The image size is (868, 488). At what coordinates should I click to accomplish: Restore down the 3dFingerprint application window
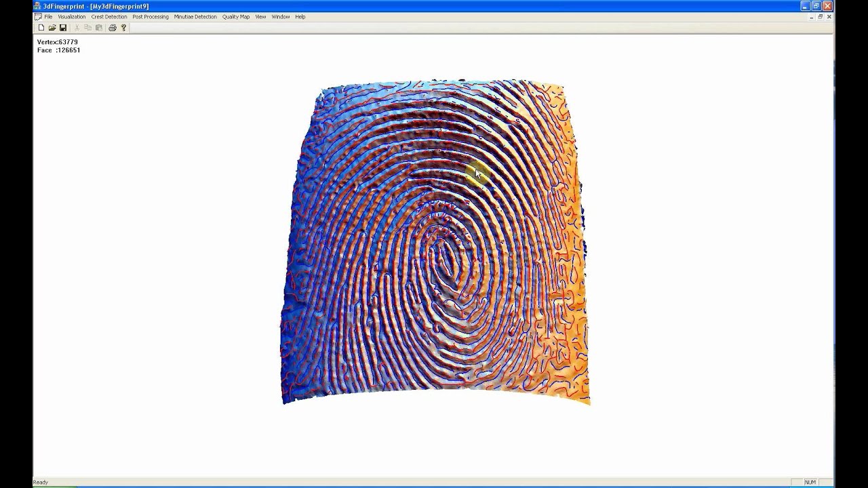816,6
